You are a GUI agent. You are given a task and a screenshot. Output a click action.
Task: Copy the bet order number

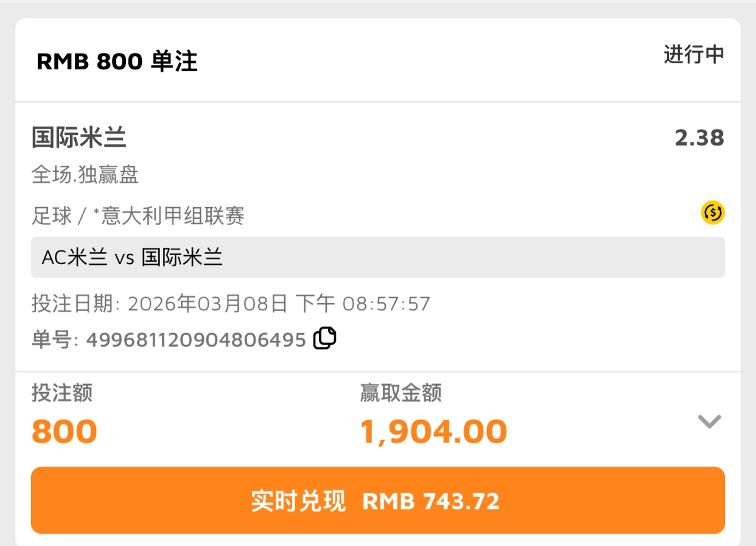point(325,338)
